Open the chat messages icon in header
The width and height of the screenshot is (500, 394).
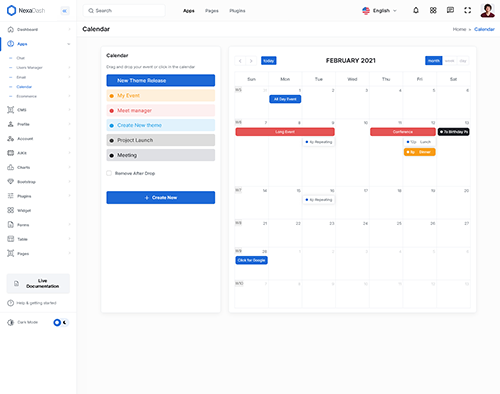pos(450,10)
